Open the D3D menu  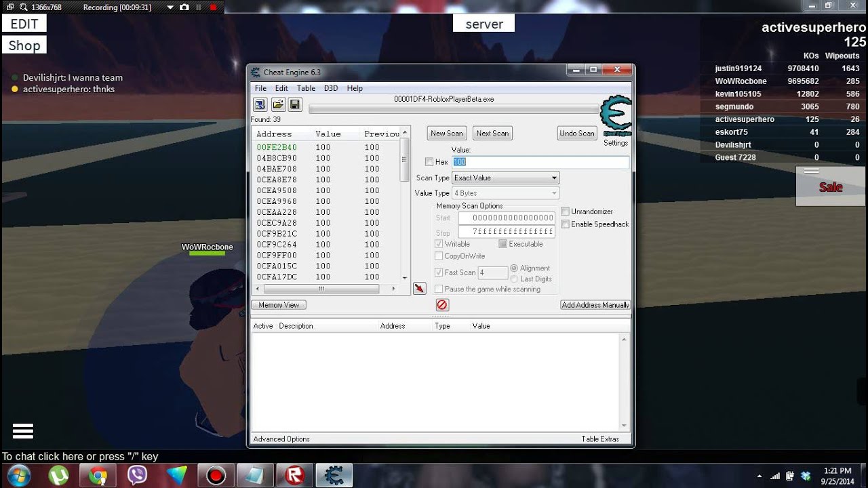pos(331,88)
